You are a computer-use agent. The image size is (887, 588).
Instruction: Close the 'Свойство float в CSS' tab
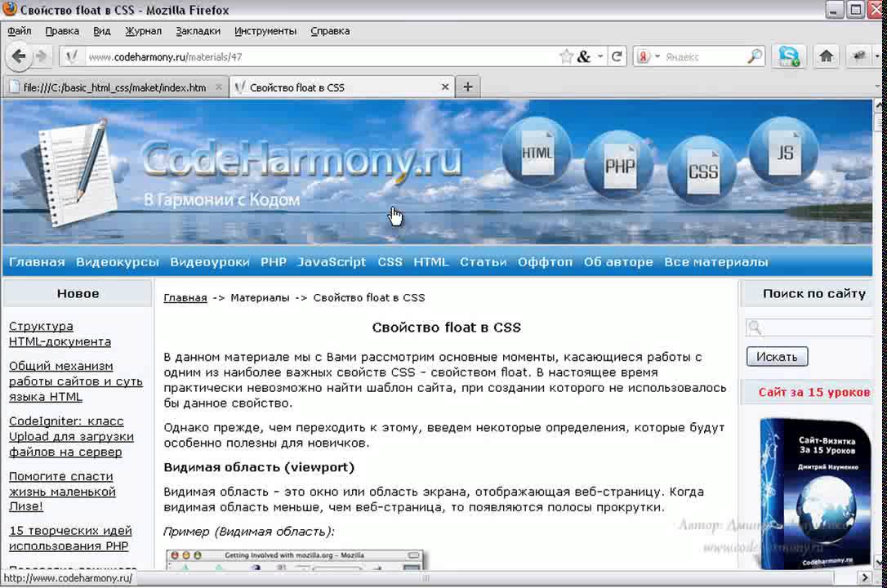(x=445, y=87)
